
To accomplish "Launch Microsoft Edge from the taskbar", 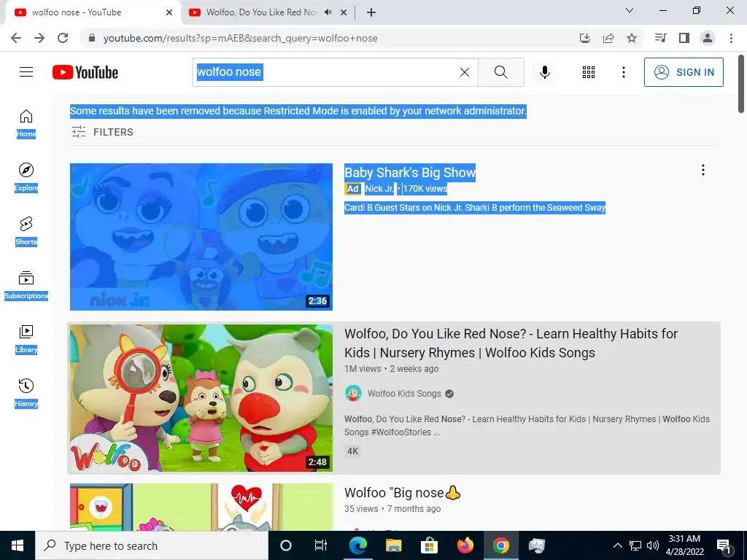I will click(357, 545).
